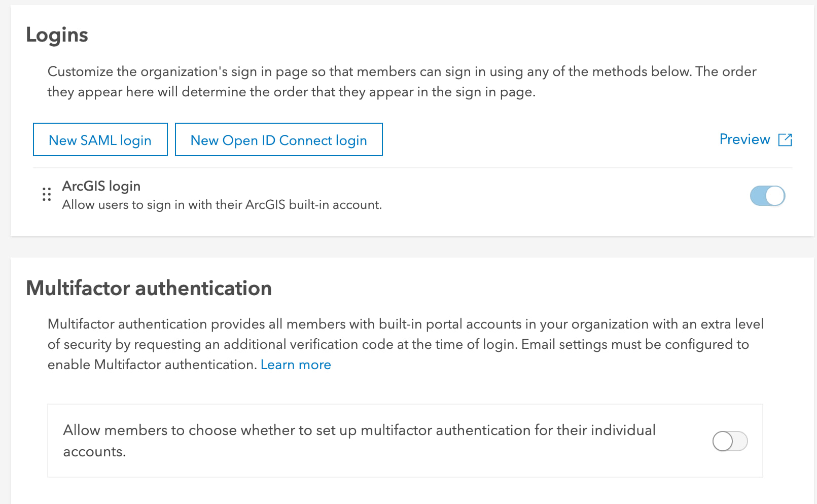Click the word SAML in the button
817x504 pixels.
pyautogui.click(x=98, y=140)
